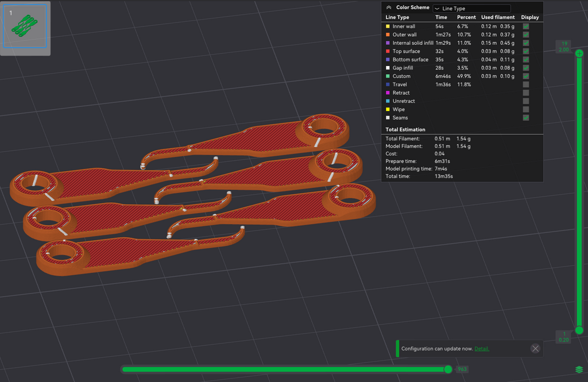Click the Percent column header
588x382 pixels.
pos(466,17)
